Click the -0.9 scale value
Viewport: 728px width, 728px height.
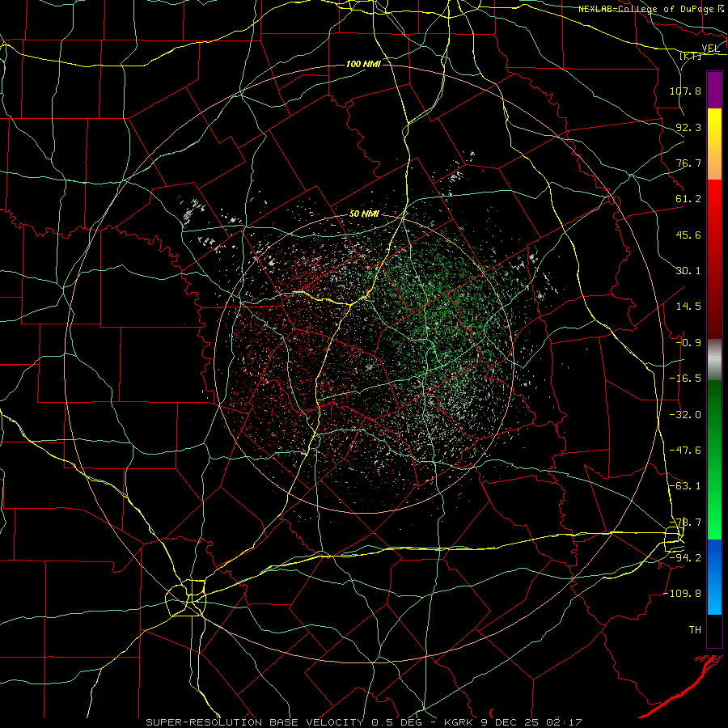click(688, 343)
